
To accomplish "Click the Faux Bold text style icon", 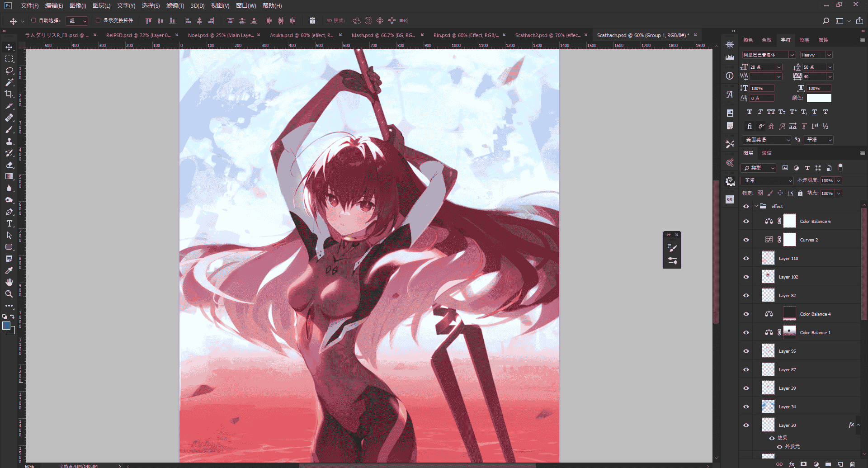I will coord(750,112).
